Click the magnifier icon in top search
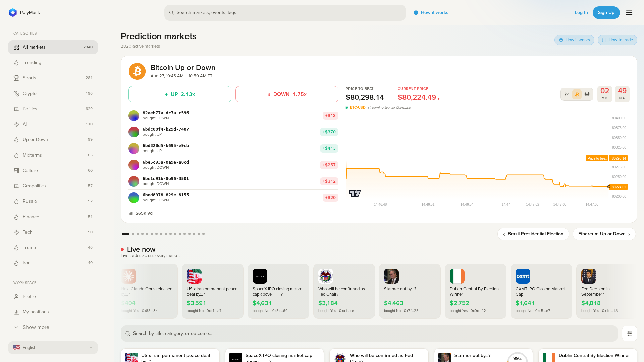Screen dimensions: 644x362 (171, 13)
